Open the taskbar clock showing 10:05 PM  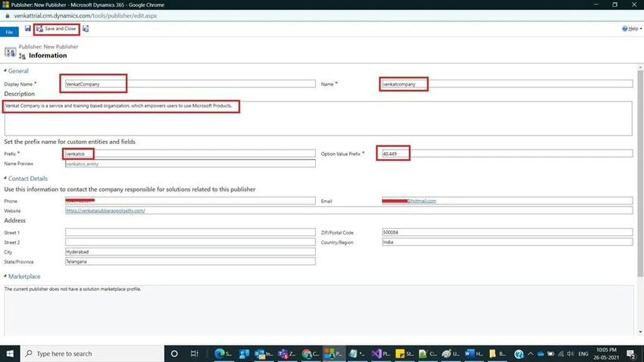pos(606,354)
